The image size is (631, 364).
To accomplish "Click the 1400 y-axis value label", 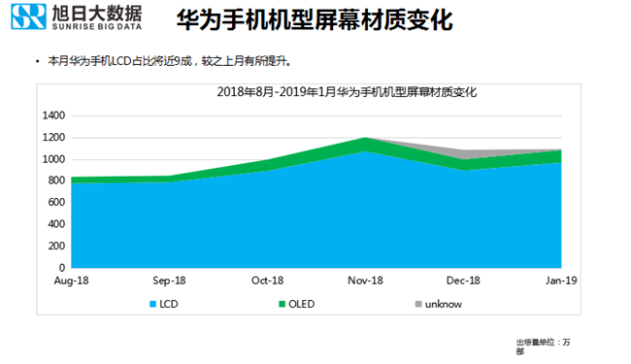I will pos(53,116).
